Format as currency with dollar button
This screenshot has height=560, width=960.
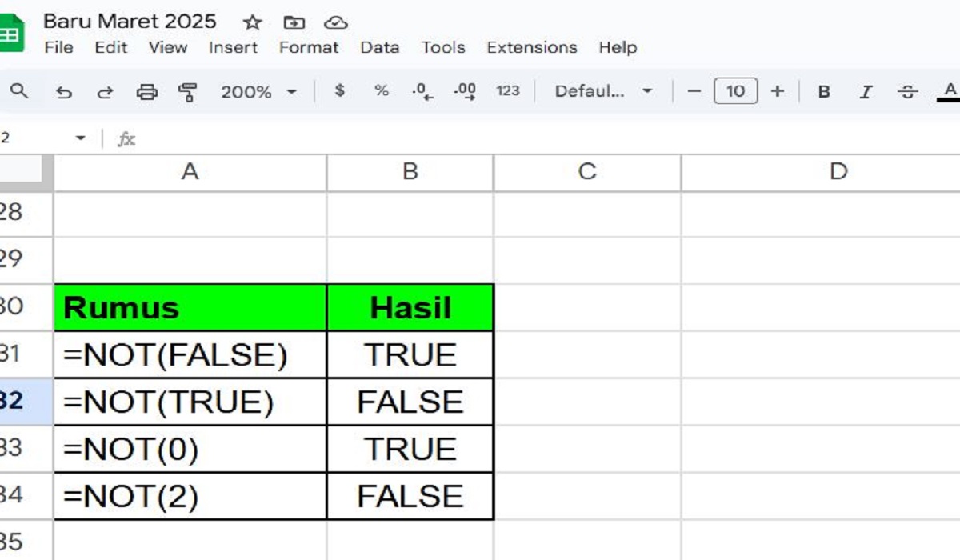[340, 91]
